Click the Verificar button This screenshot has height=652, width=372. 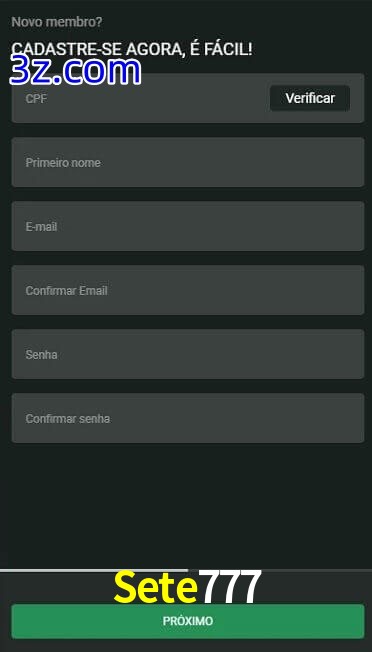coord(310,98)
